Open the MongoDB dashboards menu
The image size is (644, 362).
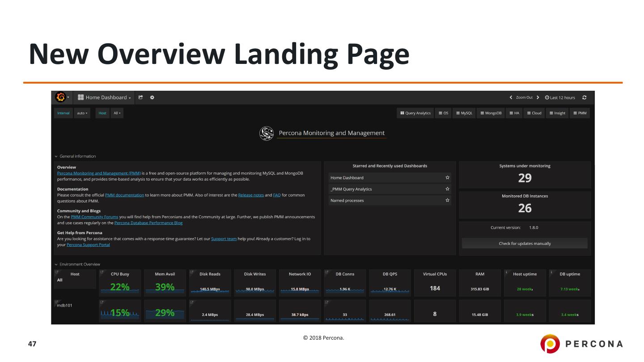[491, 113]
